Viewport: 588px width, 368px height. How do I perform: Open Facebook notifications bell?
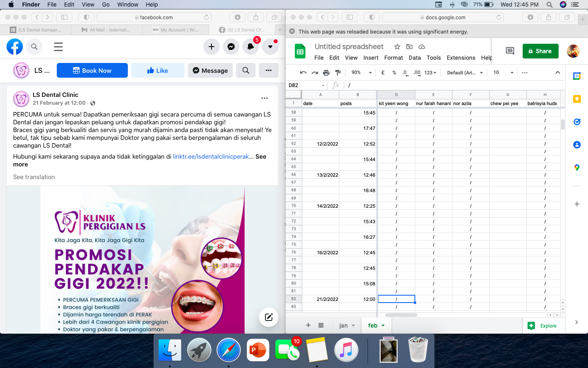coord(251,47)
